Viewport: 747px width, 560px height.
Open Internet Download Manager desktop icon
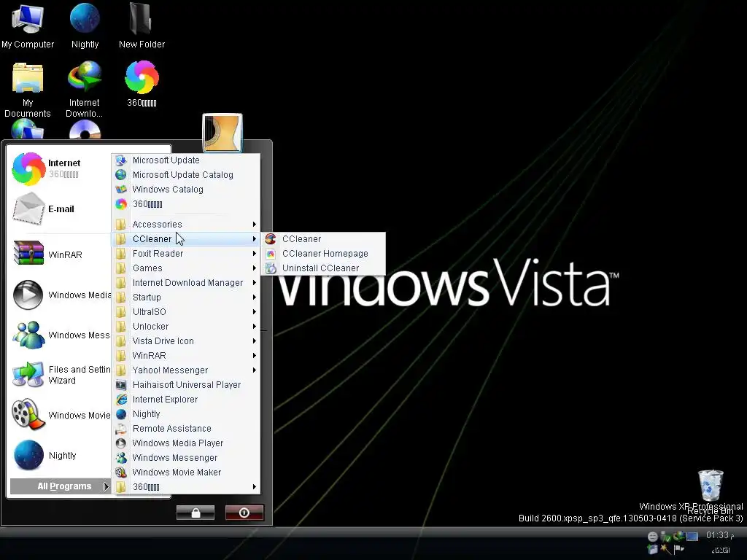(85, 90)
